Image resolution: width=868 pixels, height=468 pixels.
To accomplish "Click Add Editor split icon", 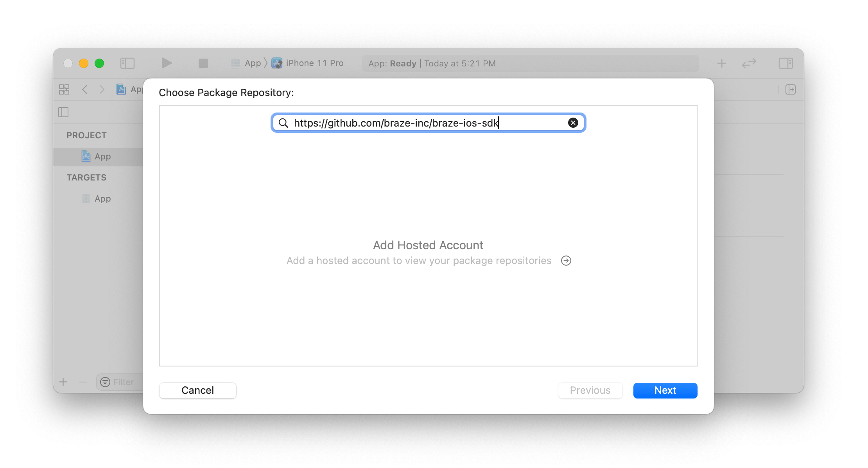I will (x=791, y=89).
